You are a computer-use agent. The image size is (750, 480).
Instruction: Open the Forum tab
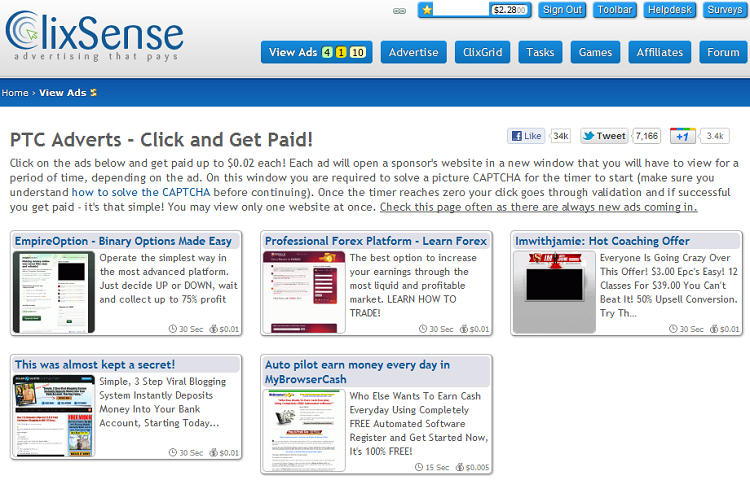(x=723, y=52)
